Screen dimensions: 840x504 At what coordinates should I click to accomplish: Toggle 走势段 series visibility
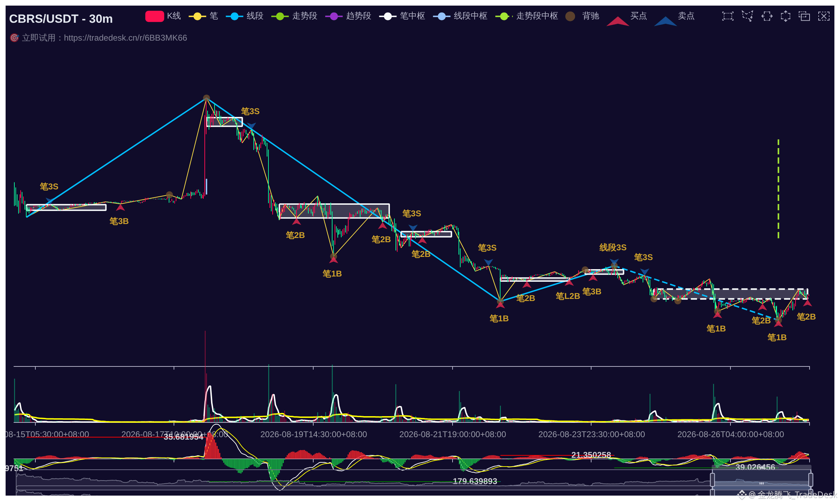(x=294, y=16)
